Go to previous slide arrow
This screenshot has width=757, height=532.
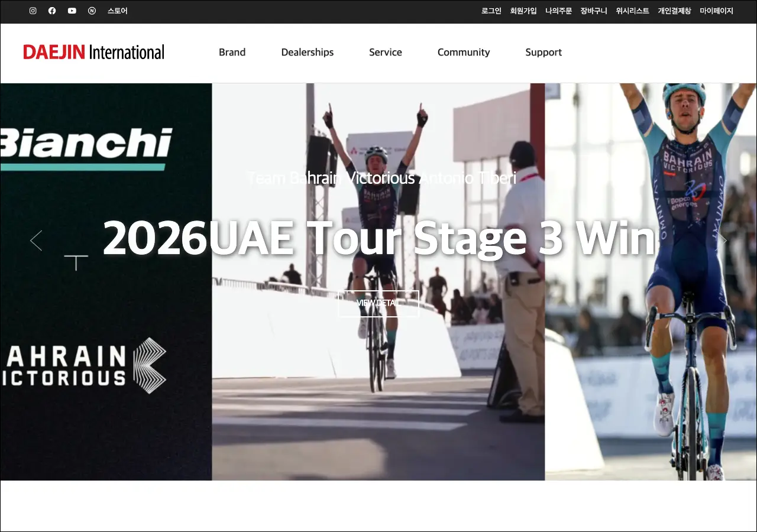[x=36, y=241]
